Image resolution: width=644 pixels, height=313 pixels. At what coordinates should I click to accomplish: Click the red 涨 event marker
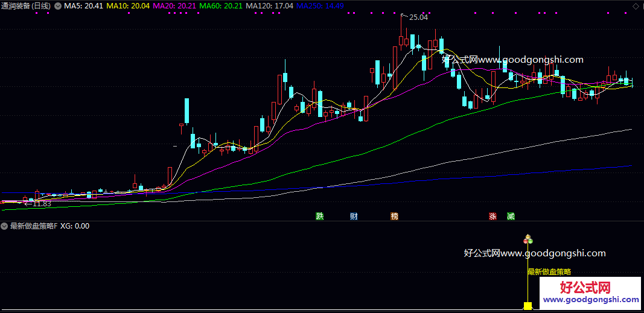click(493, 216)
